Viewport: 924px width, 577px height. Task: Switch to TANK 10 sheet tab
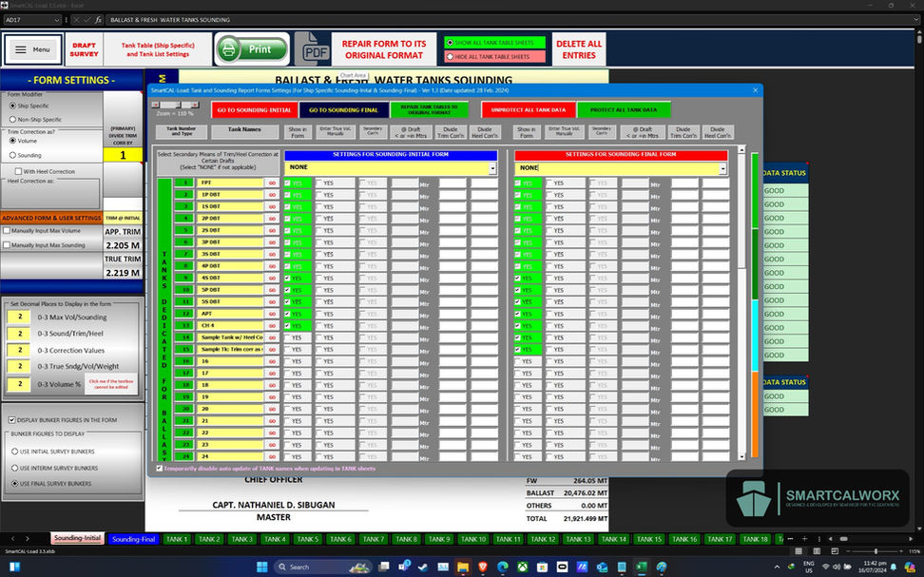[473, 539]
